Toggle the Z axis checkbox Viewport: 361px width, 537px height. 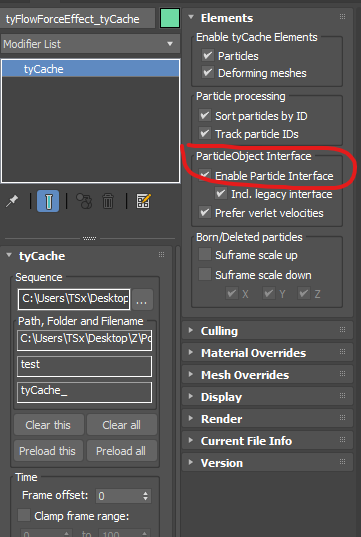(x=304, y=294)
